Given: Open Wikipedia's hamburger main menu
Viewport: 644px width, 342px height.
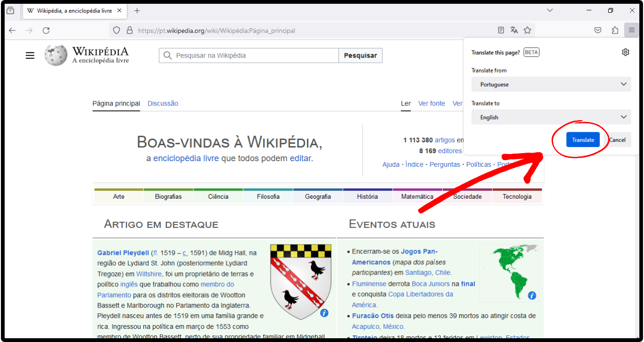Looking at the screenshot, I should click(30, 55).
